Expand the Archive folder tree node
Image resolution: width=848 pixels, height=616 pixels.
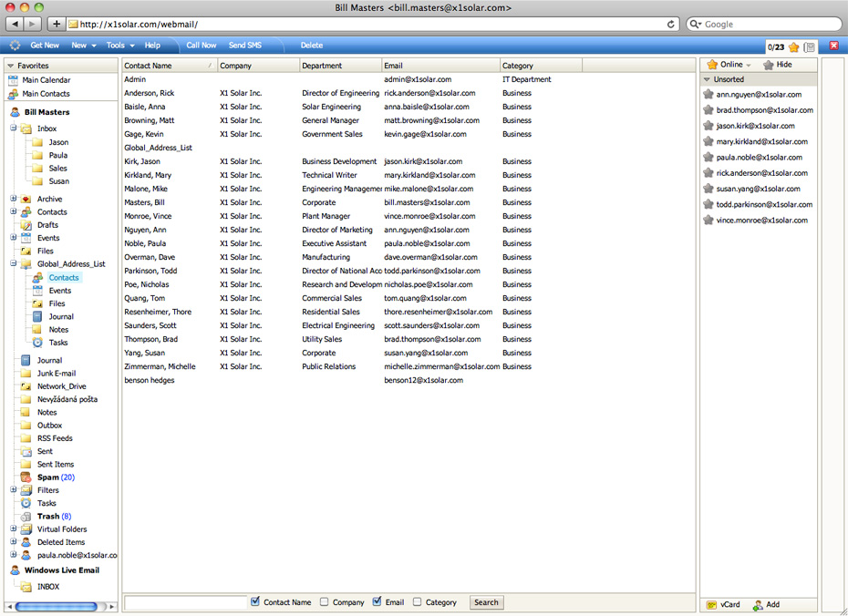tap(14, 199)
